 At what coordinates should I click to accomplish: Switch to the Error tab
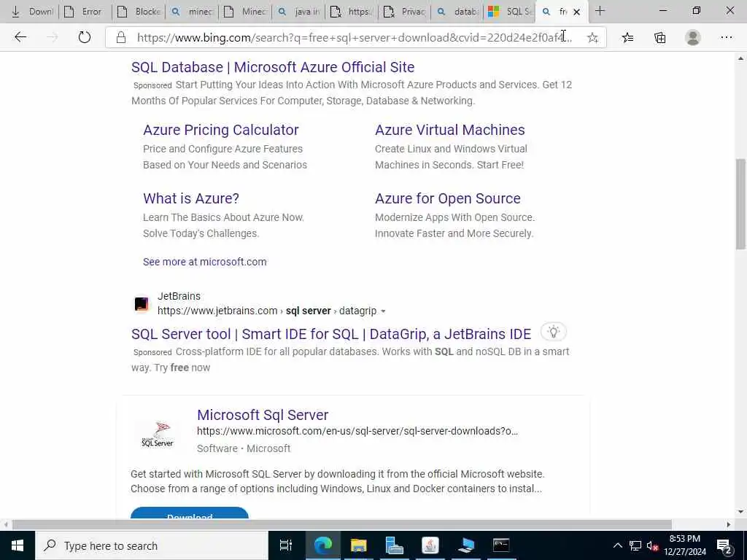tap(85, 12)
